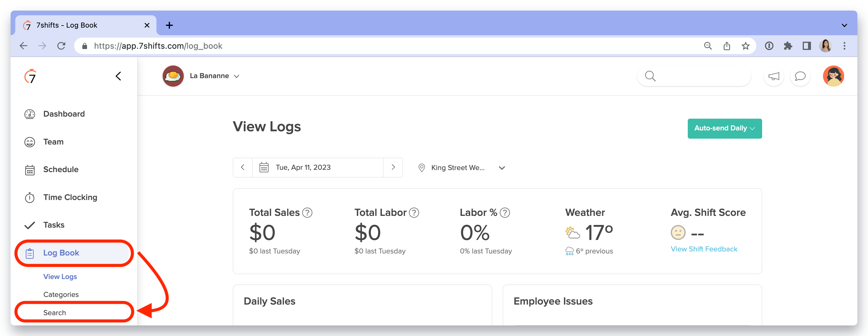Go to the next day in date picker
Screen dimensions: 868x336
(x=393, y=167)
